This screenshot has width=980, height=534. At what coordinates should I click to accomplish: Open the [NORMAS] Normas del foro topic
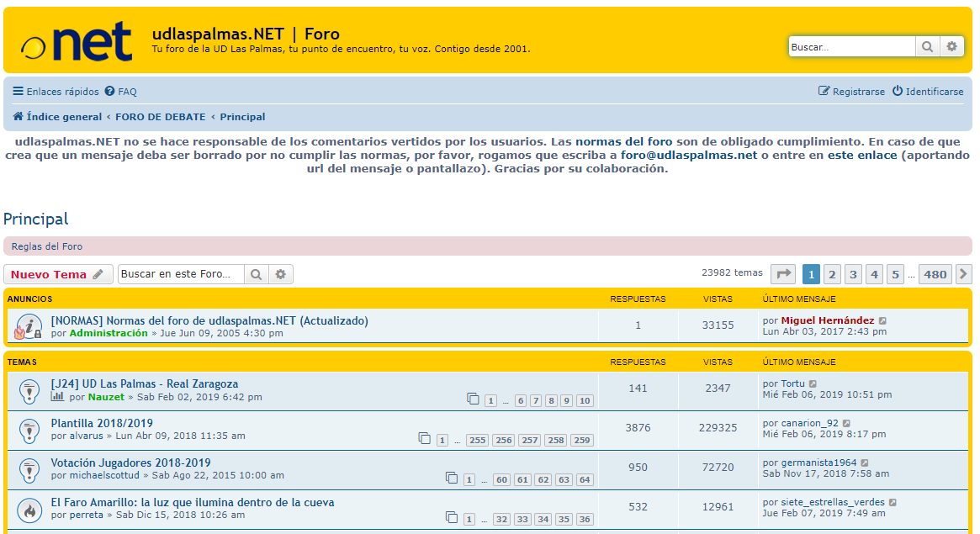click(x=209, y=320)
